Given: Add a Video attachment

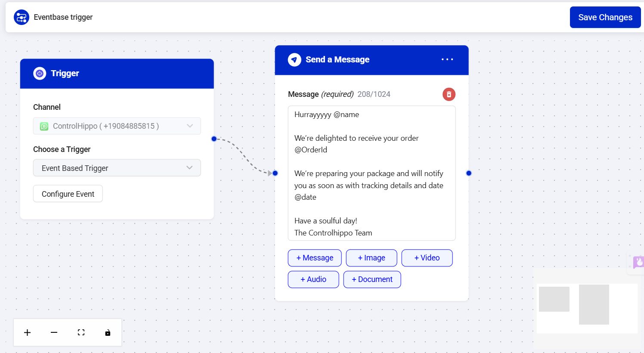Looking at the screenshot, I should tap(427, 258).
